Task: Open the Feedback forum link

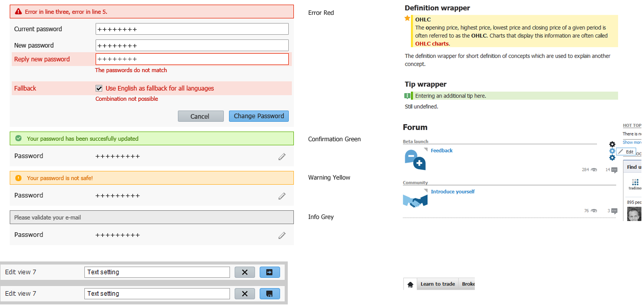Action: (442, 151)
